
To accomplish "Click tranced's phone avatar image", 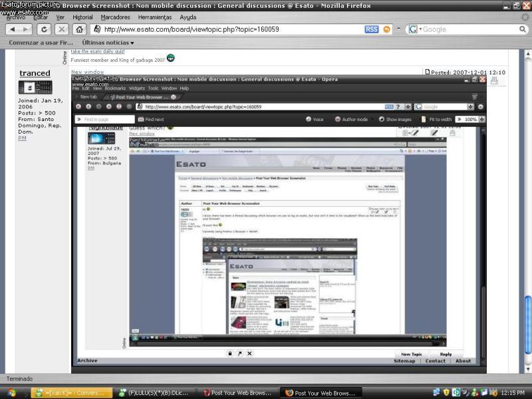I will (35, 87).
